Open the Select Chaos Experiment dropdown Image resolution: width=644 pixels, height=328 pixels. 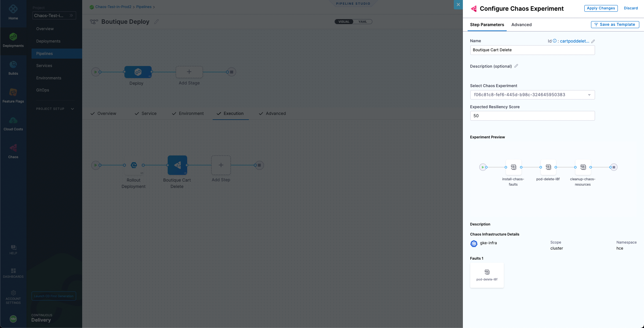click(x=532, y=95)
